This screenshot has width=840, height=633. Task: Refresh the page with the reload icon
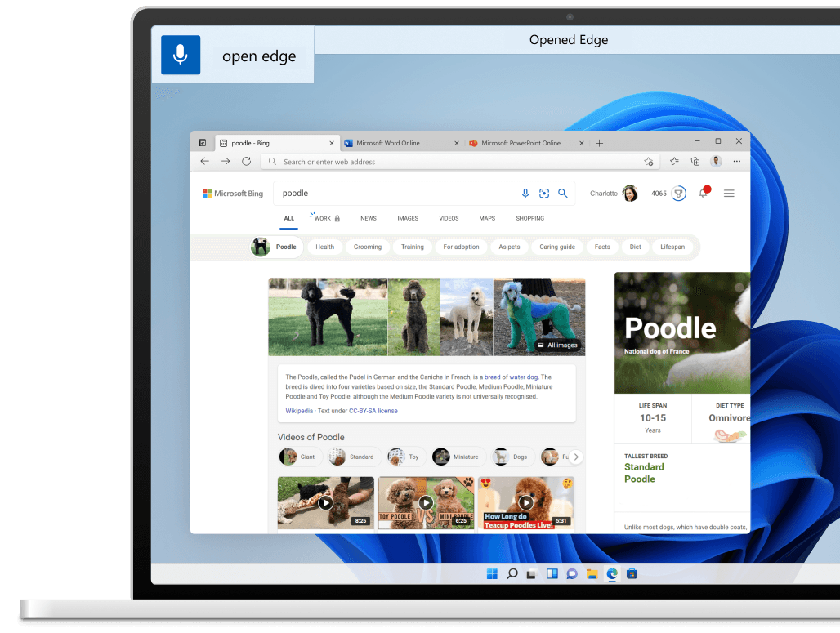[x=247, y=161]
